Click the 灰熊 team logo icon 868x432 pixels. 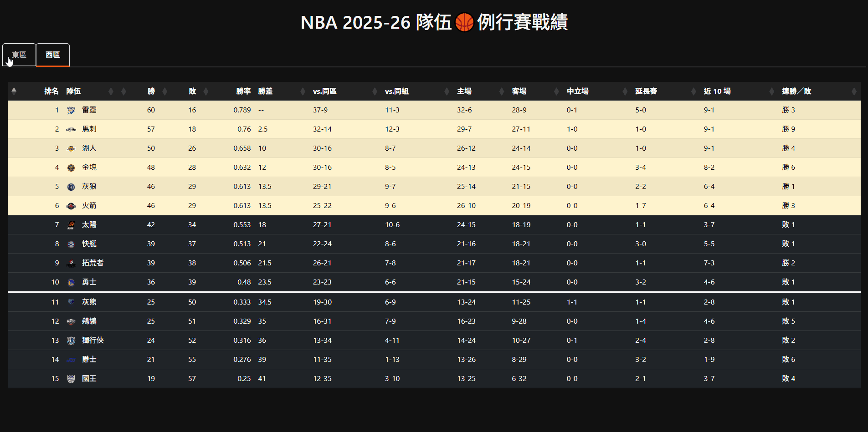71,302
